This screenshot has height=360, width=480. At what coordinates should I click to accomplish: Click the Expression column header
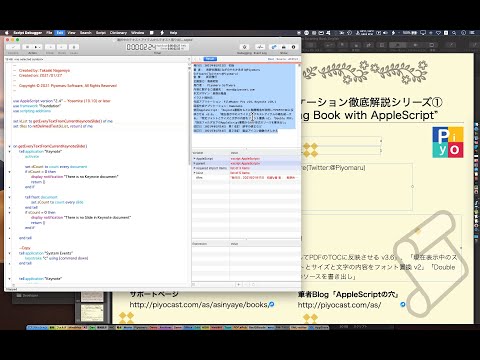coord(211,244)
